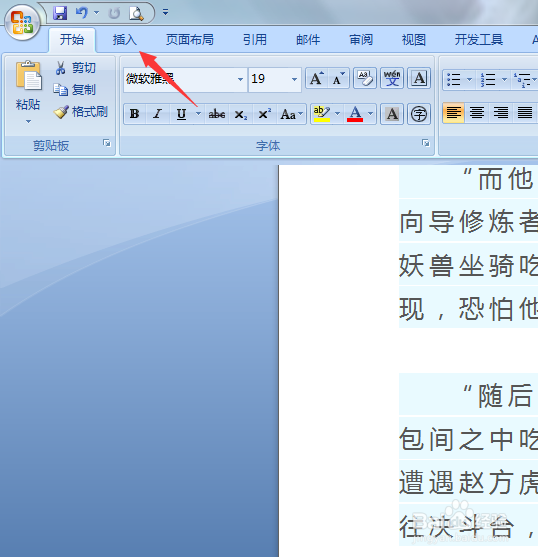Click 剪切 to cut selection

75,67
